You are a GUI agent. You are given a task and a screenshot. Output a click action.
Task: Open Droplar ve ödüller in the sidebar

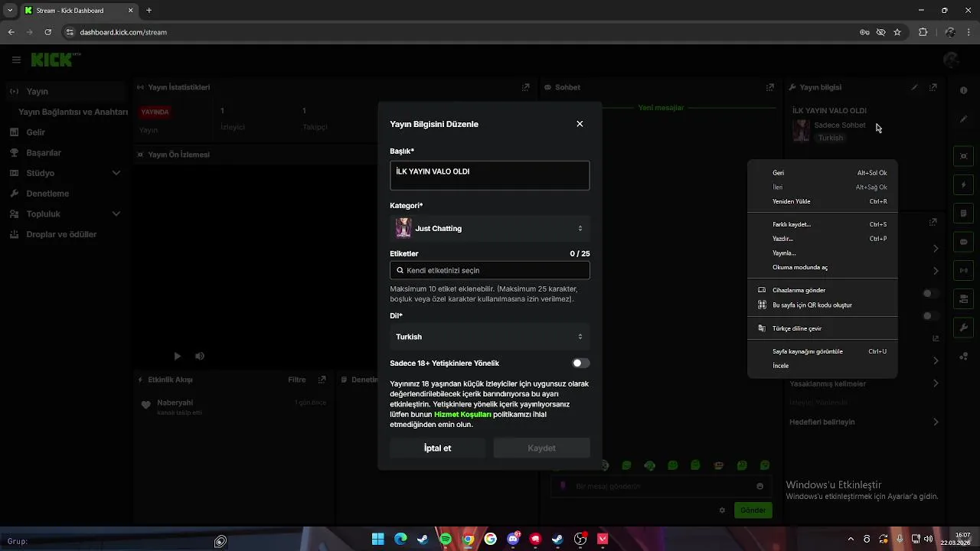click(x=61, y=234)
